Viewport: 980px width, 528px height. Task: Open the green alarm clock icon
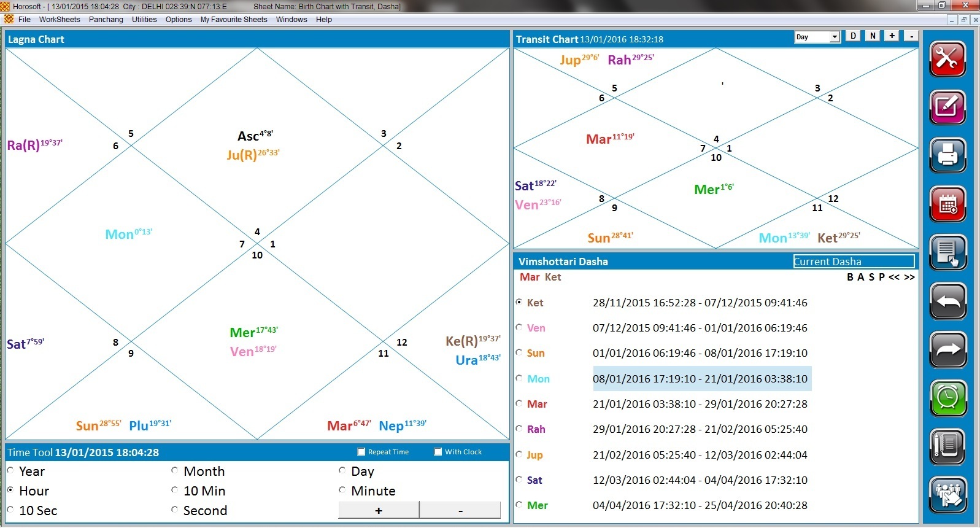point(947,398)
